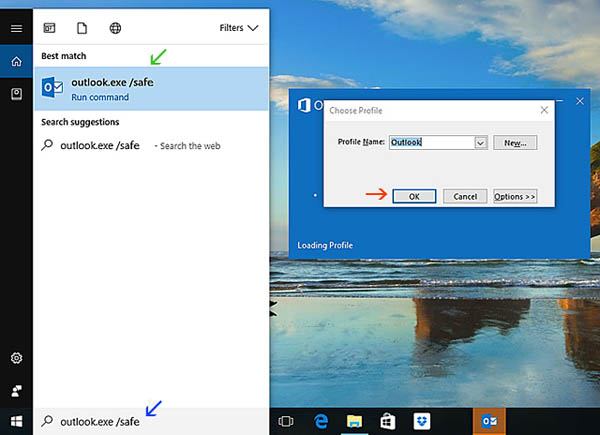The width and height of the screenshot is (600, 435).
Task: Open the Profile Name dropdown arrow
Action: (x=480, y=143)
